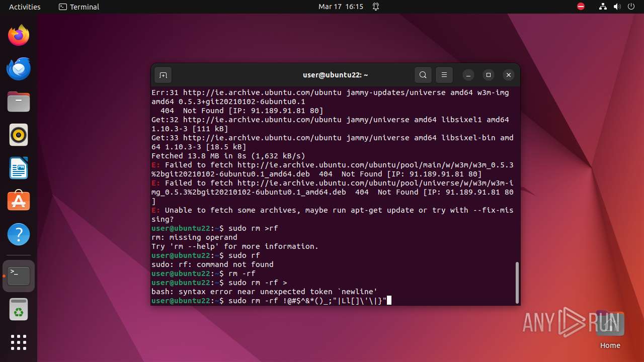Select the Terminal dock icon
Image resolution: width=644 pixels, height=362 pixels.
[19, 276]
